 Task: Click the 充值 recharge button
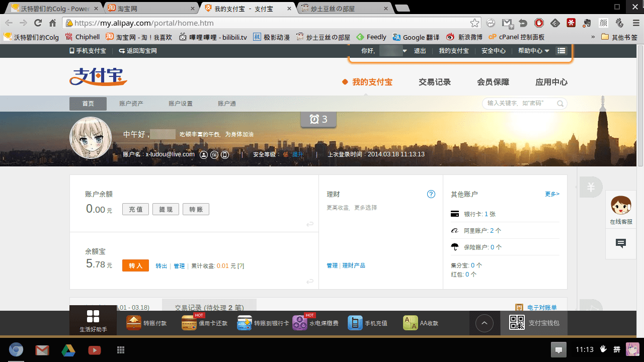click(135, 209)
